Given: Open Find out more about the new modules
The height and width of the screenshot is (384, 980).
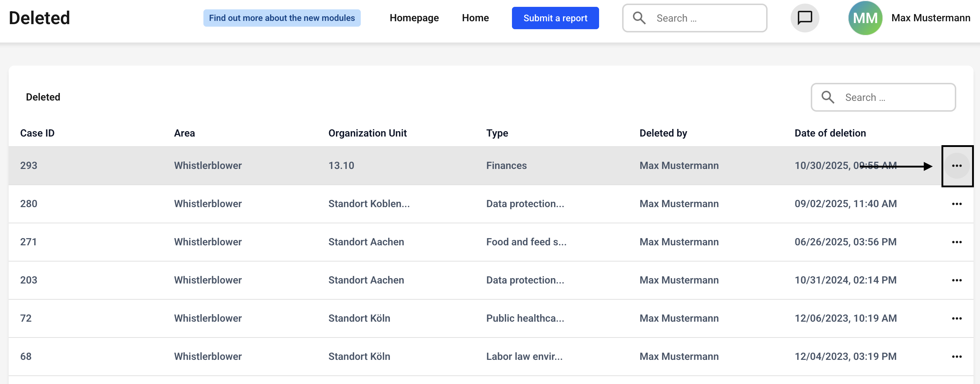Looking at the screenshot, I should coord(282,18).
